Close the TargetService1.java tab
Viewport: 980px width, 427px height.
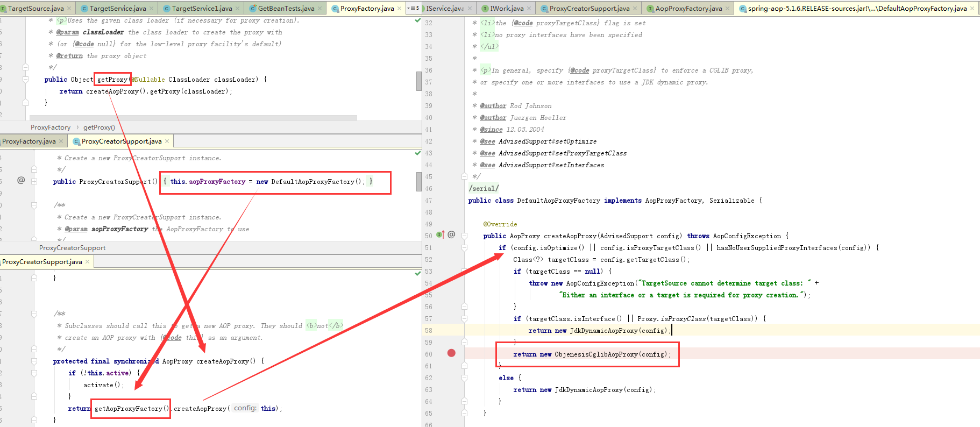(238, 8)
